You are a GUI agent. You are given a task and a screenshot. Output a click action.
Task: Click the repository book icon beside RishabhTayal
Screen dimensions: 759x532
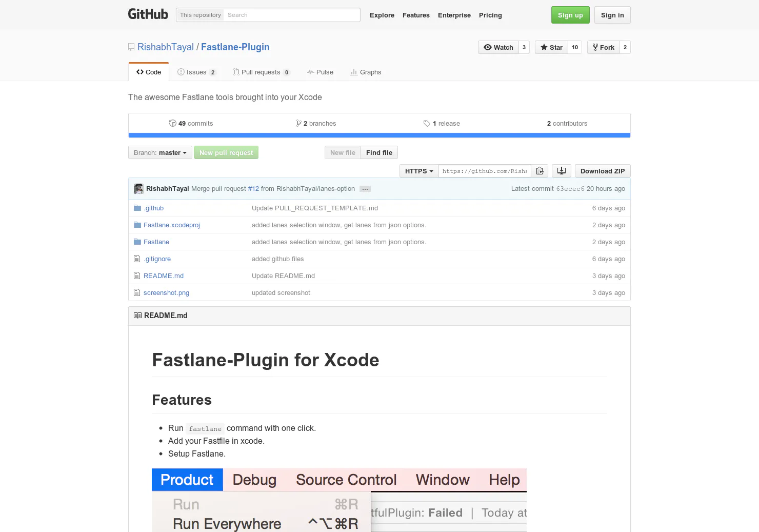click(x=131, y=47)
